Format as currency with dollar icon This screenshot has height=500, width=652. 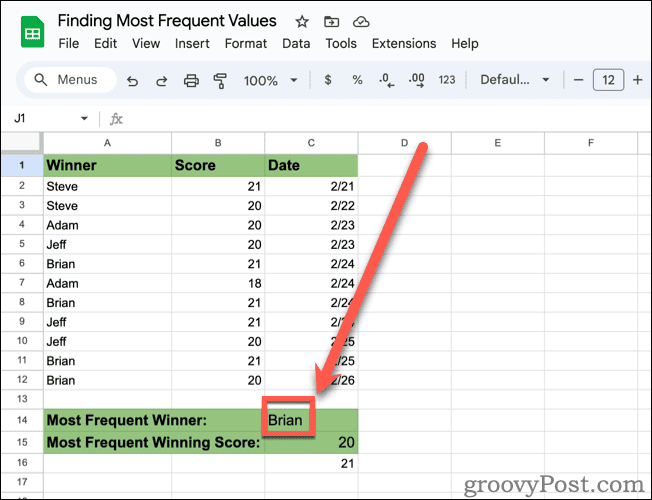tap(328, 79)
